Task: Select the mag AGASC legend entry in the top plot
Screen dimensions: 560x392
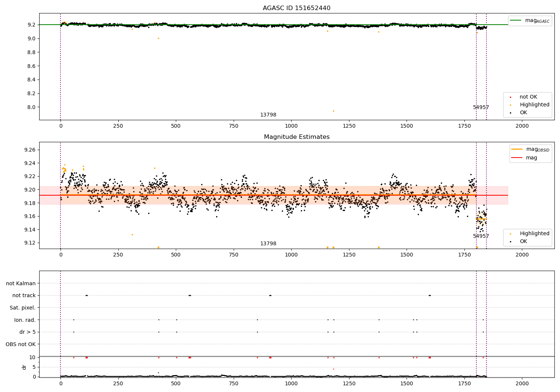Action: coord(530,21)
